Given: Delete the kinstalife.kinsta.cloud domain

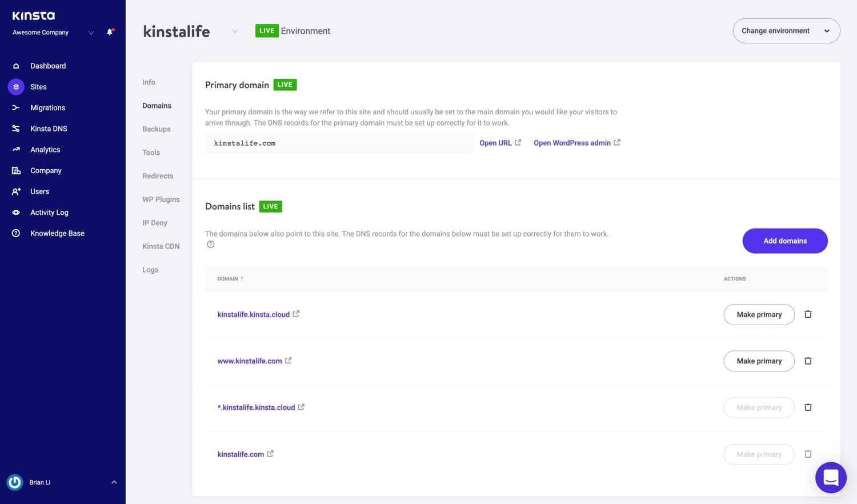Looking at the screenshot, I should click(x=808, y=314).
